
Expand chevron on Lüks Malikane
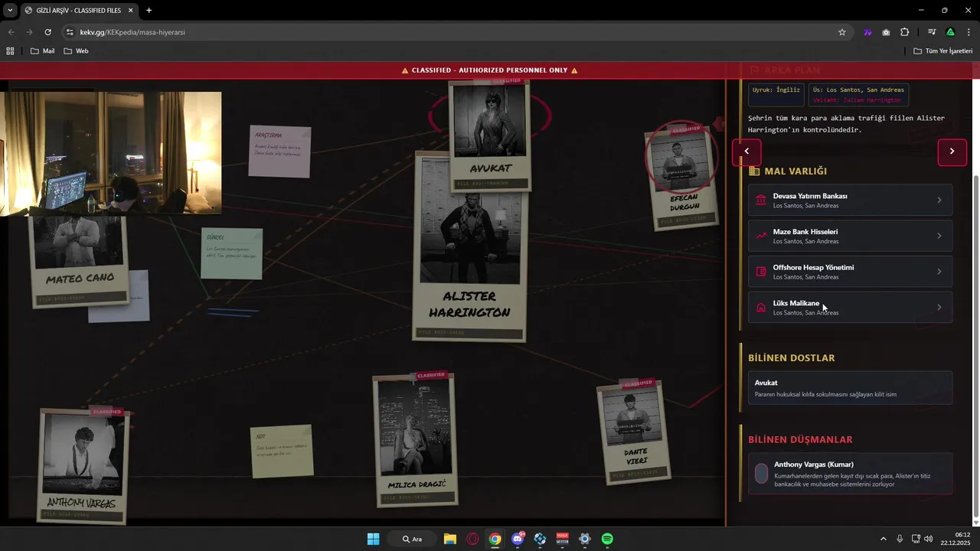coord(939,308)
